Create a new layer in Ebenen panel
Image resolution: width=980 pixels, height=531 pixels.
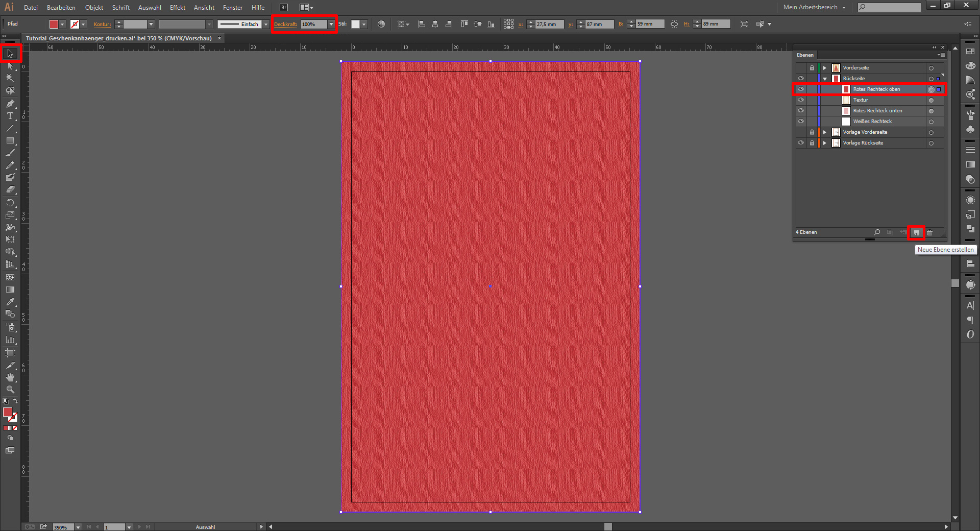tap(916, 233)
